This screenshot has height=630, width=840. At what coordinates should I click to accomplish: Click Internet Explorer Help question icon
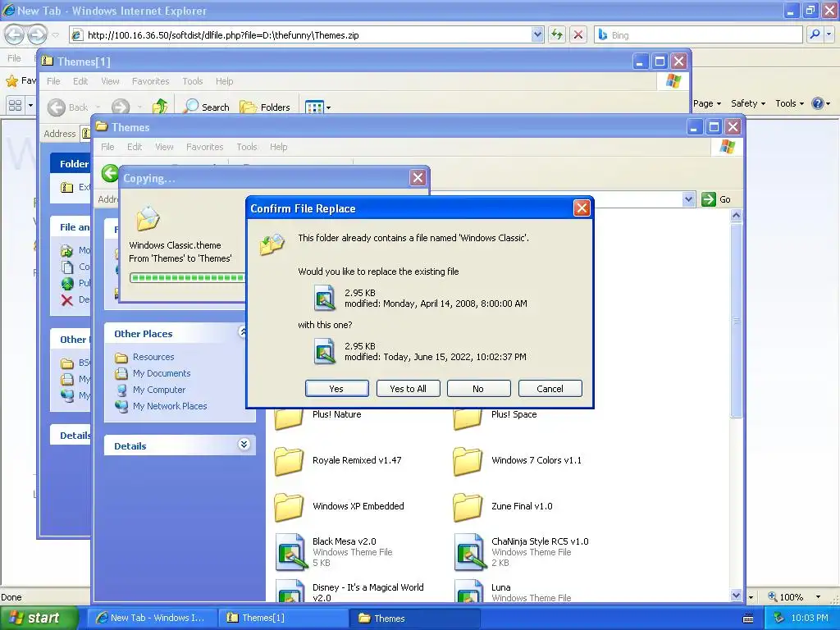tap(817, 103)
